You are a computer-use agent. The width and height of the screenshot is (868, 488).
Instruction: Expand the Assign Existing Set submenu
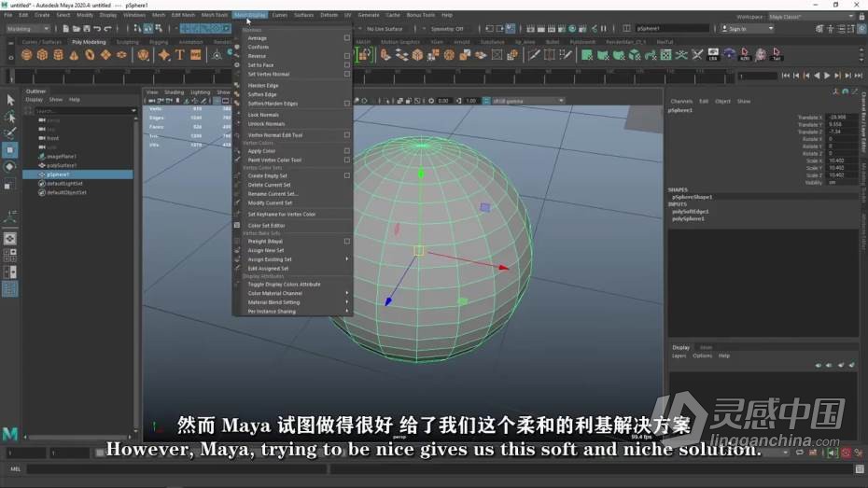[293, 259]
